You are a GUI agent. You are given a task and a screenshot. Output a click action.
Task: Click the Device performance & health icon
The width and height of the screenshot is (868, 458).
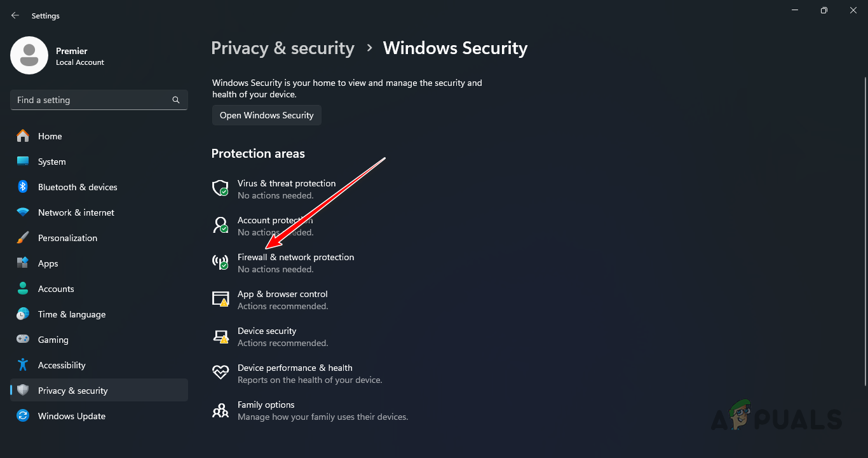220,373
